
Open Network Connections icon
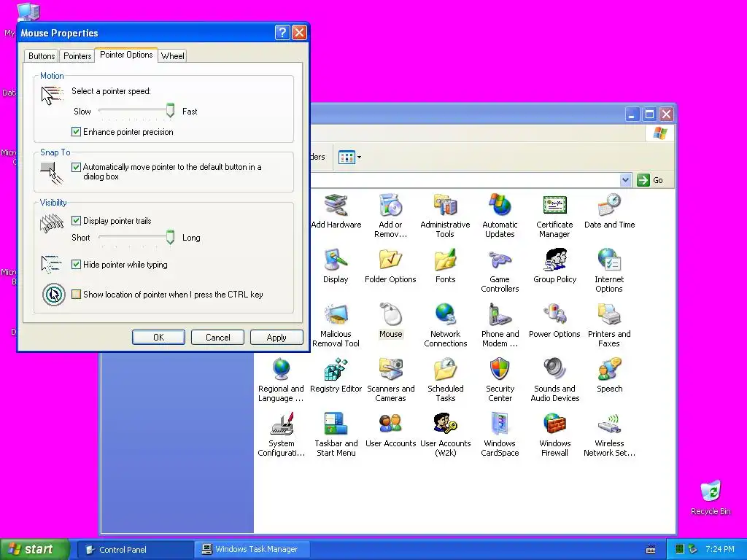click(x=445, y=325)
